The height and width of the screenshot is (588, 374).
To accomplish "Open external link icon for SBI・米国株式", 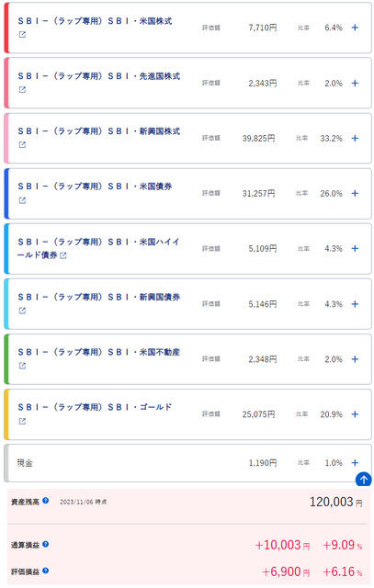I will coord(22,35).
